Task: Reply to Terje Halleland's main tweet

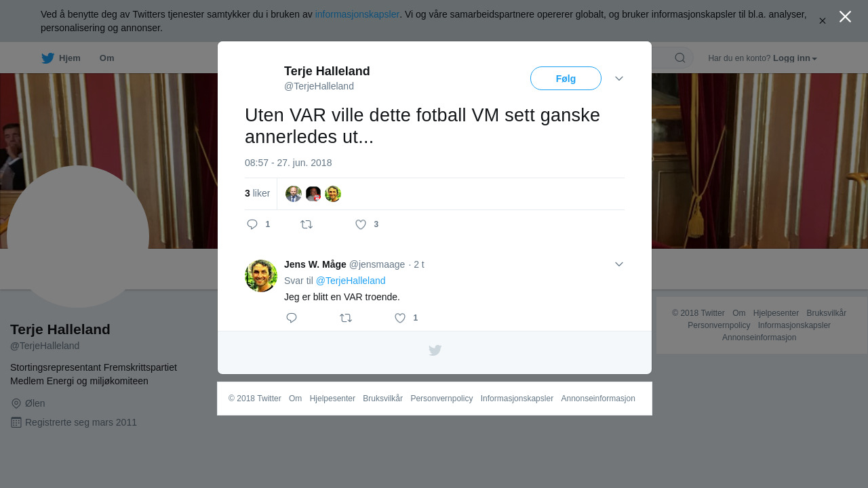Action: [252, 224]
